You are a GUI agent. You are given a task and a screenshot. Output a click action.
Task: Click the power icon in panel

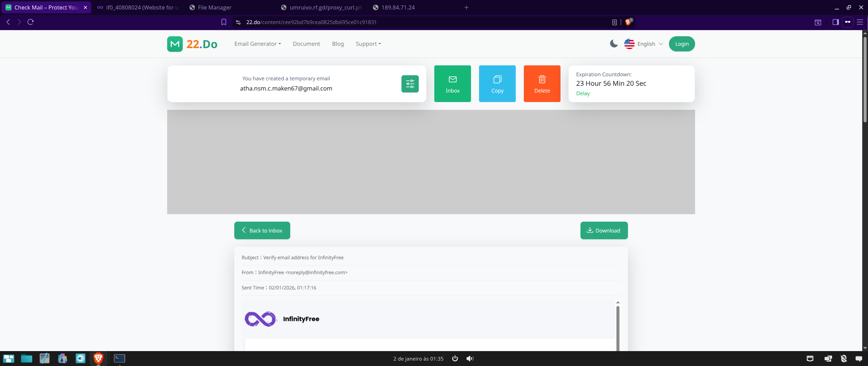coord(455,359)
